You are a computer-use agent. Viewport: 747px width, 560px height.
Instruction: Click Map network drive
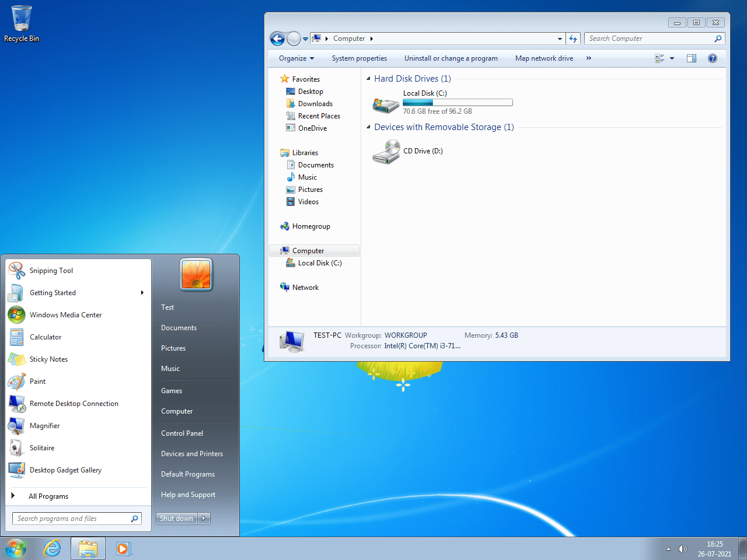point(544,58)
